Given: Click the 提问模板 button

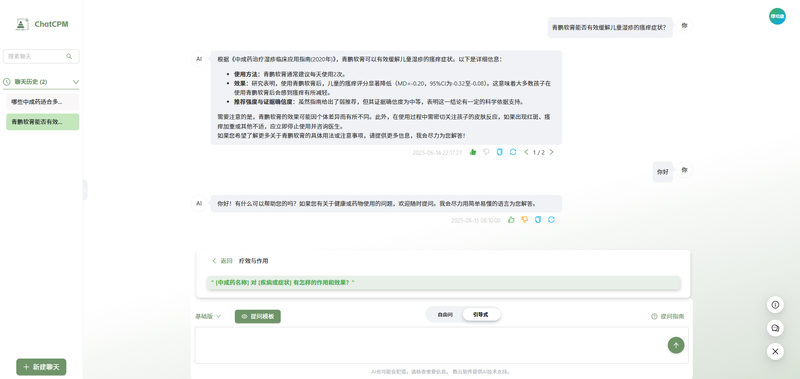Looking at the screenshot, I should coord(258,316).
